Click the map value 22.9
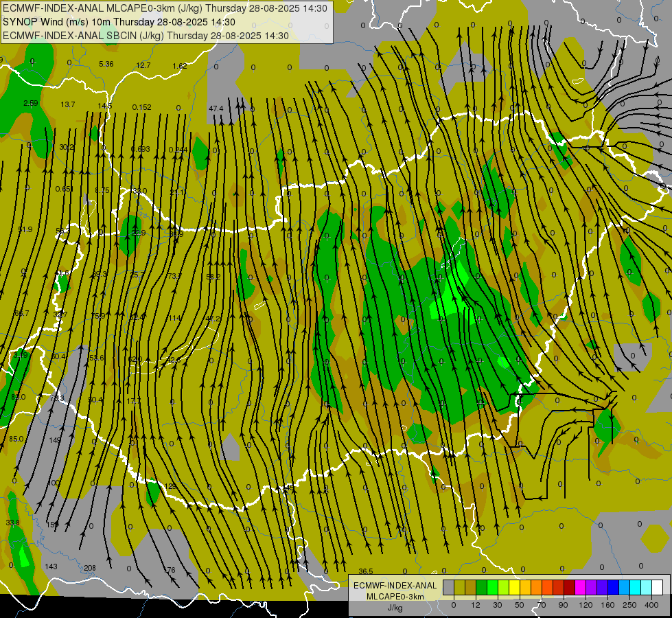Image resolution: width=672 pixels, height=618 pixels. click(x=139, y=233)
